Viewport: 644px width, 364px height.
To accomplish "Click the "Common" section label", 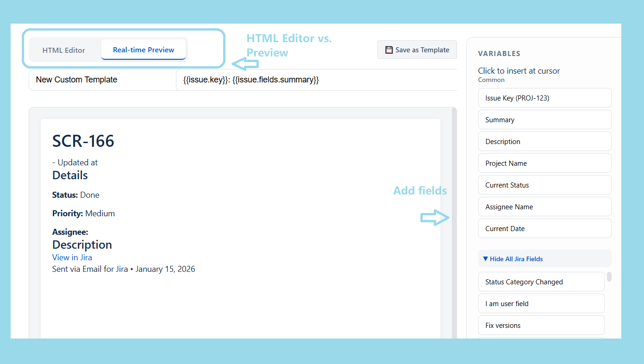I will coord(491,80).
